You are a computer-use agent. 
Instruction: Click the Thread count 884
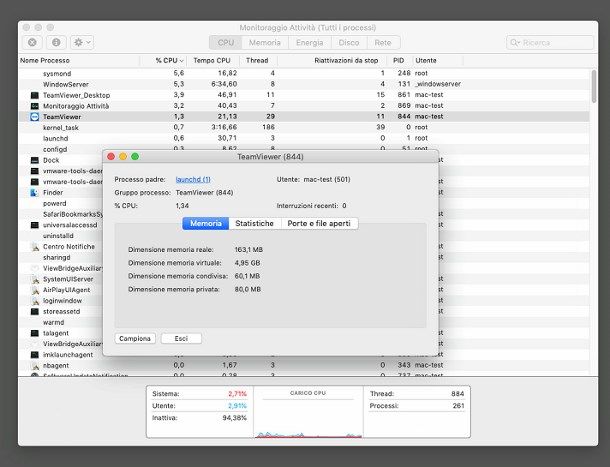458,394
